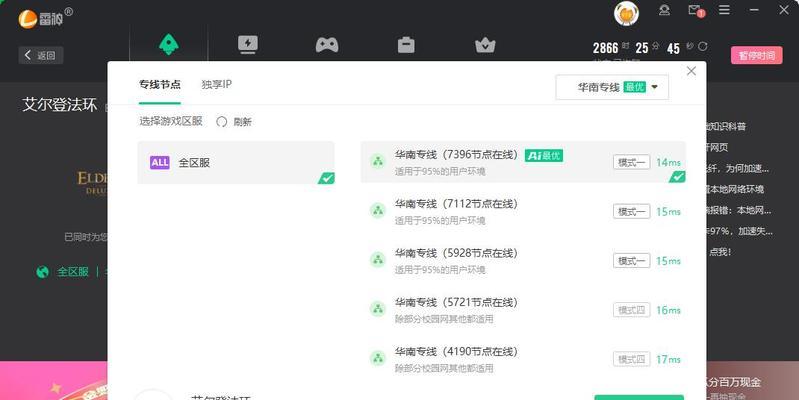Open the 点我! help link at right
Image resolution: width=799 pixels, height=400 pixels.
pos(720,252)
